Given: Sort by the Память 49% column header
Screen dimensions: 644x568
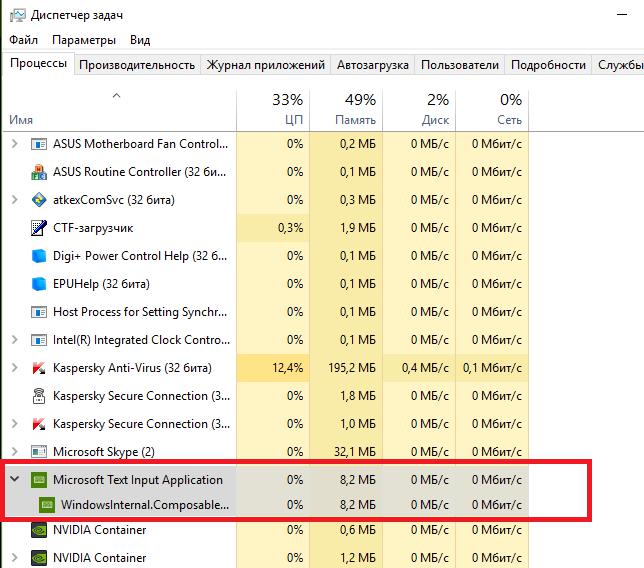Looking at the screenshot, I should click(x=346, y=110).
